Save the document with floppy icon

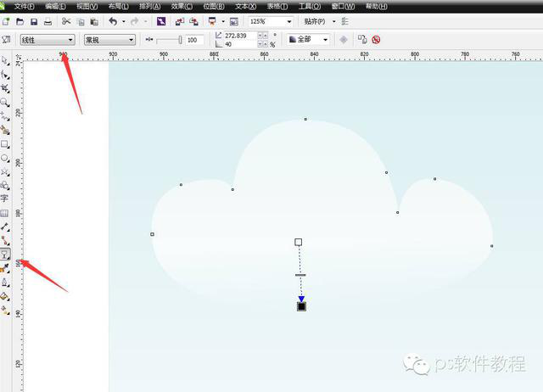34,21
